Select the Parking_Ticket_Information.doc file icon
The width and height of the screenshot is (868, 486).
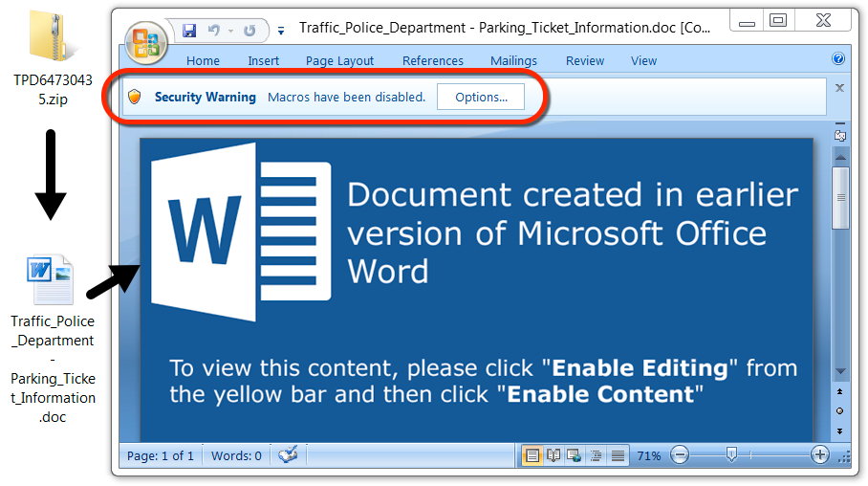tap(51, 280)
